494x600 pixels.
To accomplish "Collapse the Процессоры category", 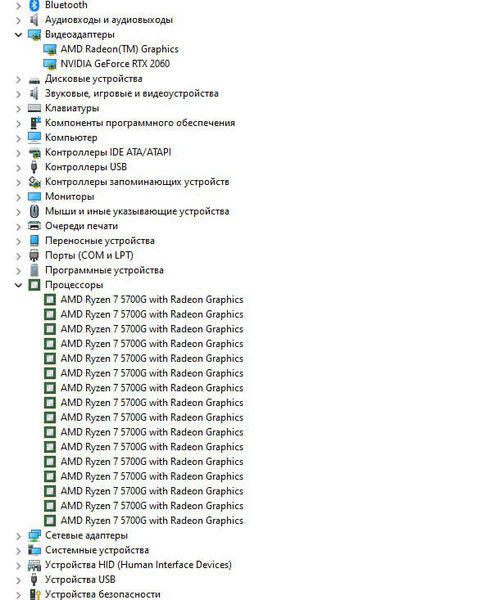I will coord(18,285).
